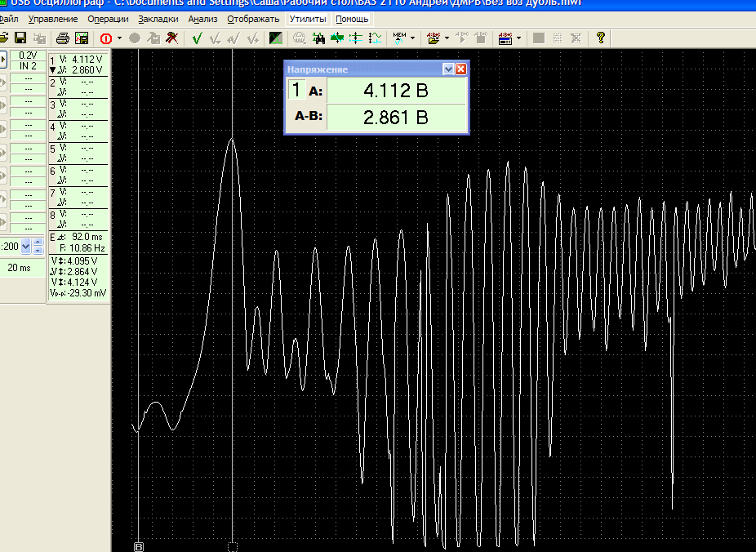Save the oscillogram with the floppy disk icon
Image resolution: width=756 pixels, height=552 pixels.
tap(20, 38)
